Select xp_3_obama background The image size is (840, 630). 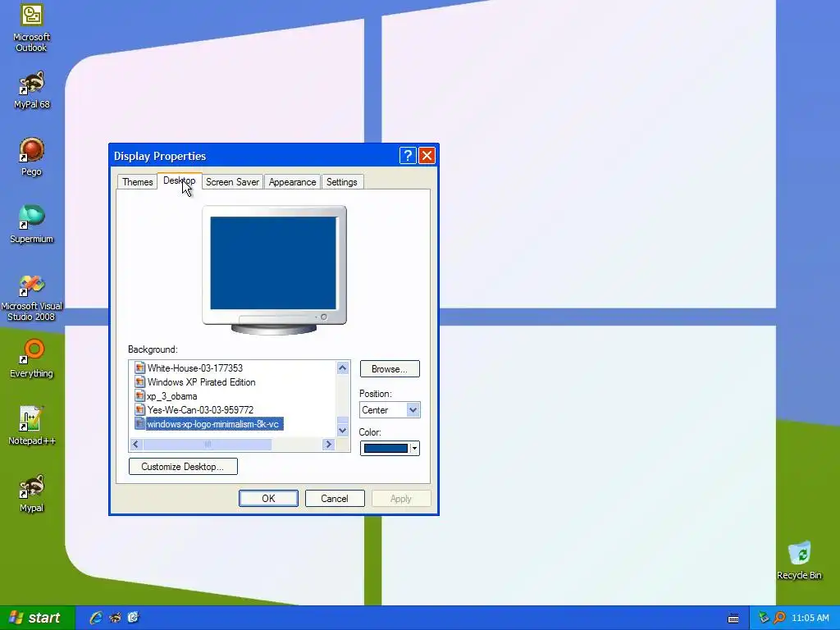click(x=172, y=396)
